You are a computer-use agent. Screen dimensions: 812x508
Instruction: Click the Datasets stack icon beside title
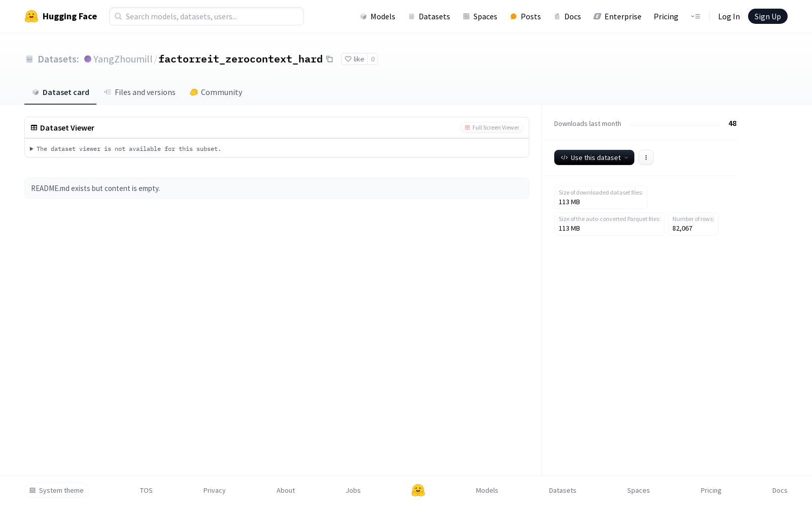[29, 59]
